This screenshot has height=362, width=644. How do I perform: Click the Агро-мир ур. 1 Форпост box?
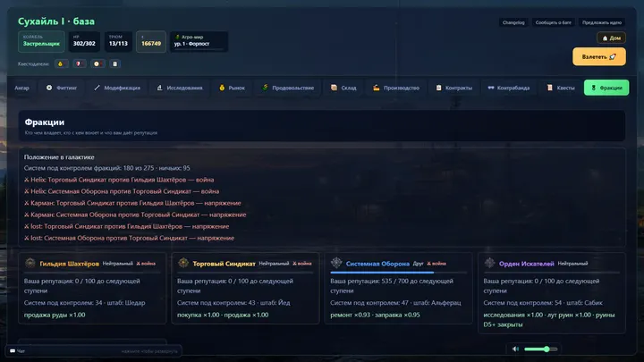[x=199, y=41]
